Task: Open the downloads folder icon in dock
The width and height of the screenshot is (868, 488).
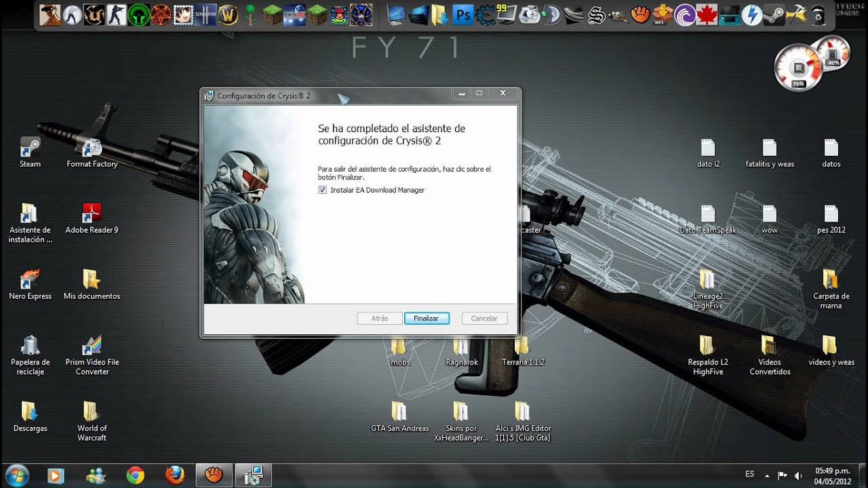Action: 441,15
